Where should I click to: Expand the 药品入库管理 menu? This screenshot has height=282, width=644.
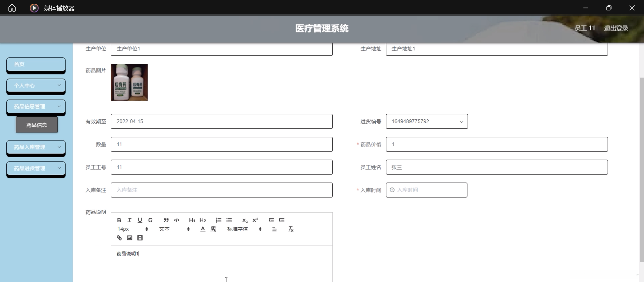point(36,147)
